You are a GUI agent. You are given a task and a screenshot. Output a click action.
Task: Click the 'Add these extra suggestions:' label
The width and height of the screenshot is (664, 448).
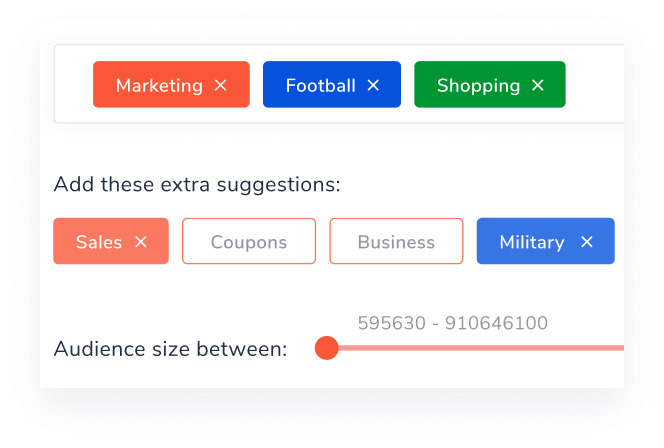(197, 185)
